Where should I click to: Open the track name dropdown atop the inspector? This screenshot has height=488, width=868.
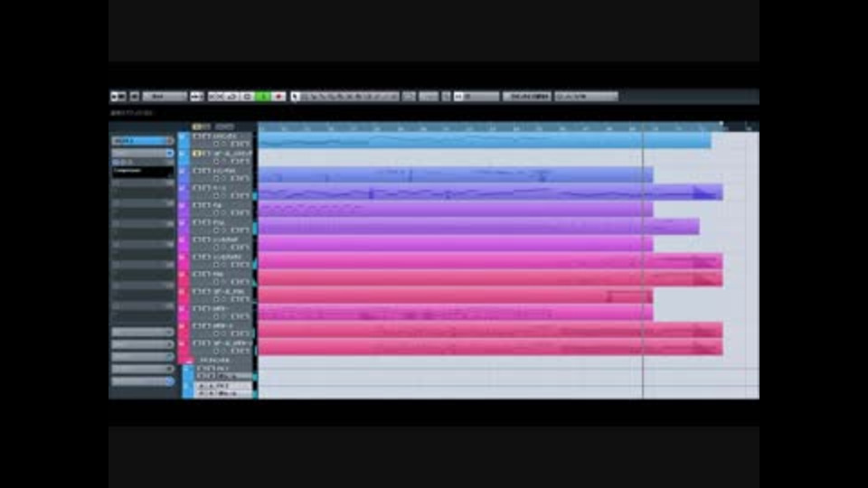143,141
